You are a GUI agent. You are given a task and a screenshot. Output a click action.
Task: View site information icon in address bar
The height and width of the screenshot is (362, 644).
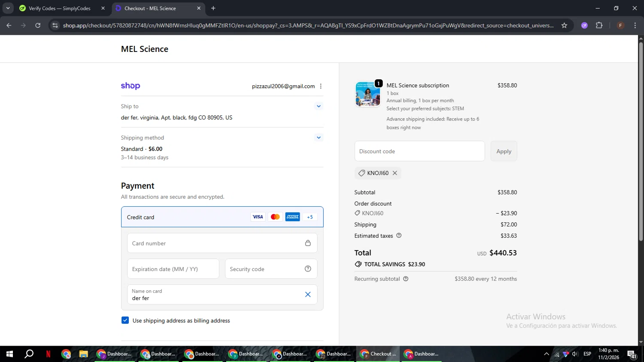[55, 26]
